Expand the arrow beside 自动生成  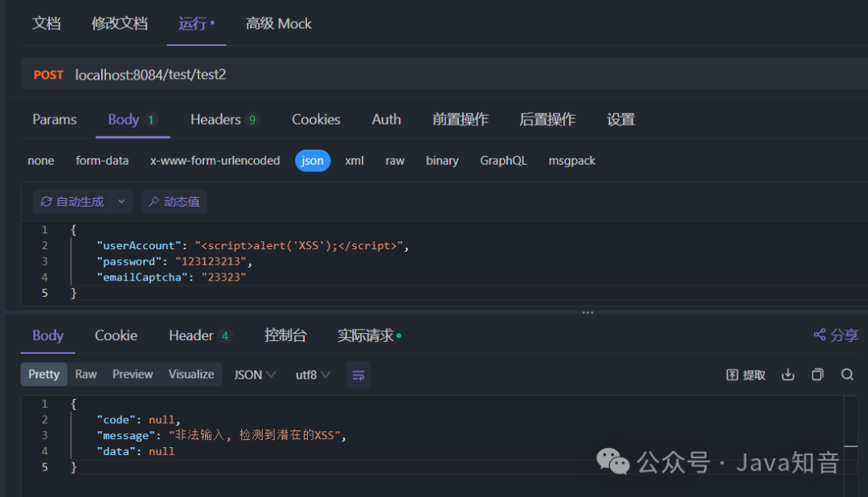pos(122,202)
